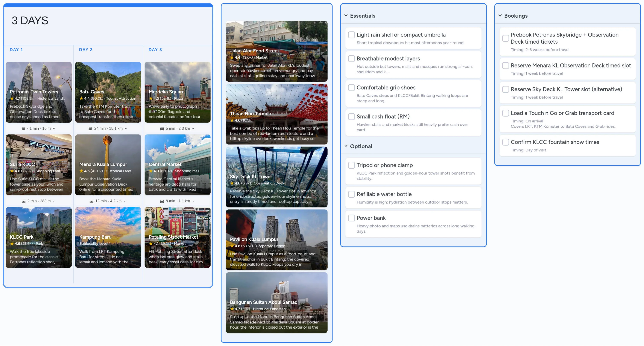Collapse the Optional section chevron

(346, 146)
